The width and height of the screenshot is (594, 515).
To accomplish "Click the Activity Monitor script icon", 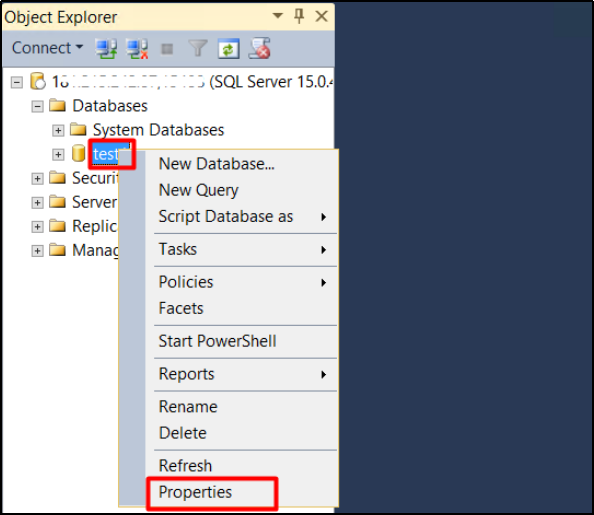I will [259, 48].
